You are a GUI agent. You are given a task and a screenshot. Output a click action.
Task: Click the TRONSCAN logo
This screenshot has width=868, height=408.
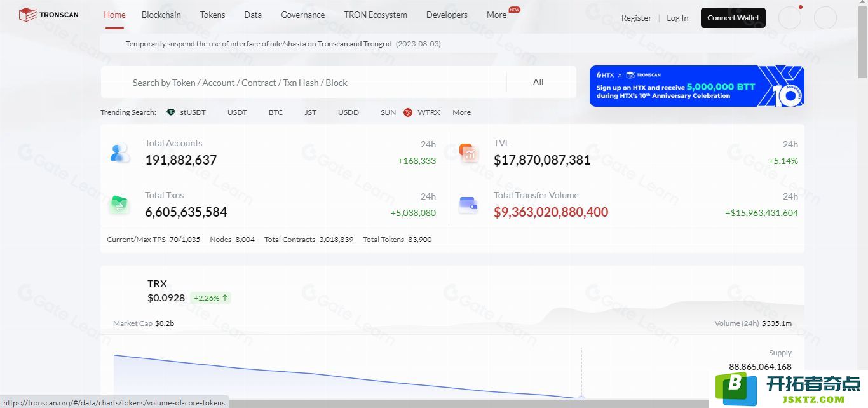tap(48, 15)
